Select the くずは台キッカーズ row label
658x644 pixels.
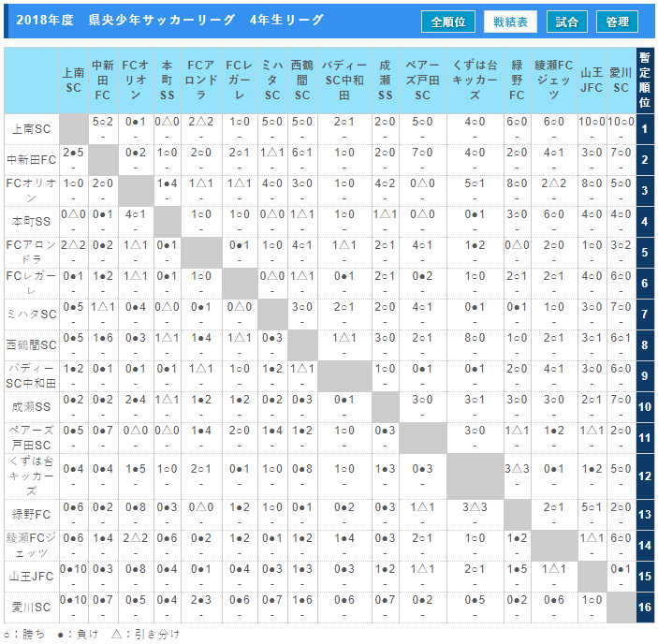32,476
